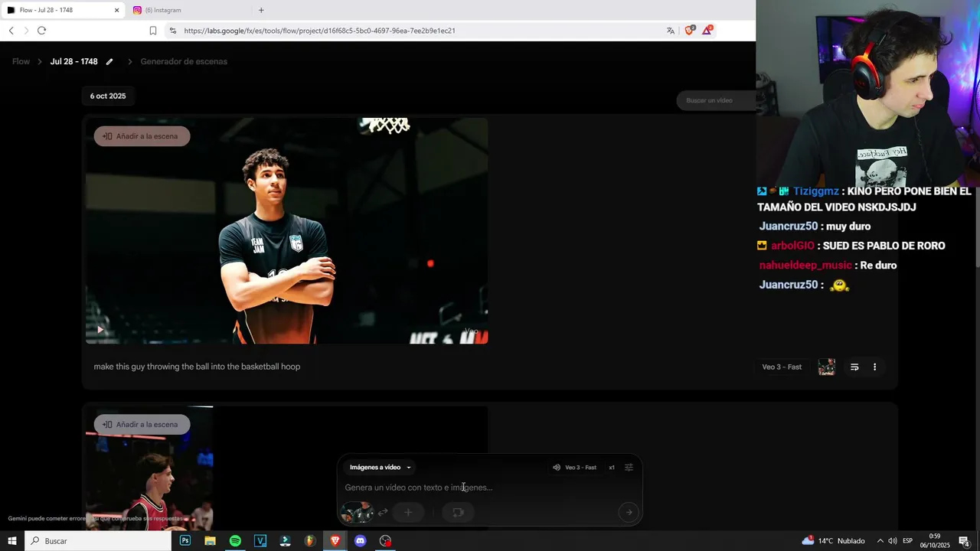Open OBS Studio recording icon in taskbar

click(385, 541)
